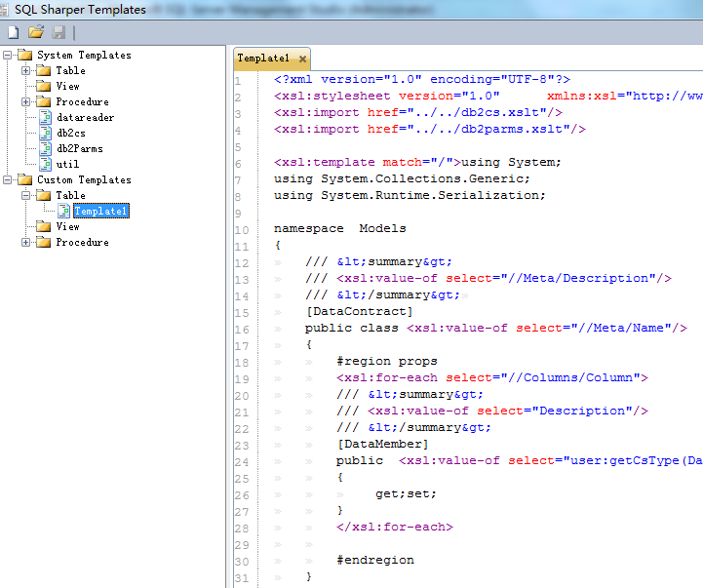Click line number 10 in gutter
Viewport: 703px width, 588px height.
(x=242, y=230)
